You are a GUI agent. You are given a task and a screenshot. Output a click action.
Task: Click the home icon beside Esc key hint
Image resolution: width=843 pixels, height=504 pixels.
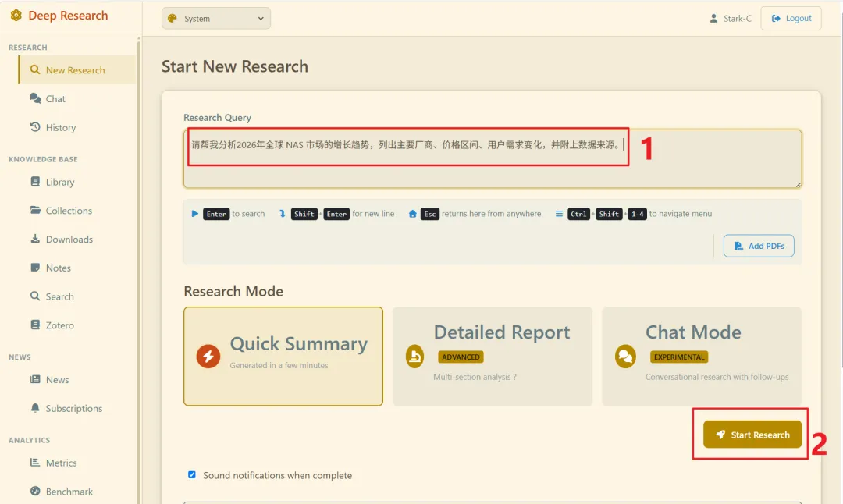coord(412,214)
